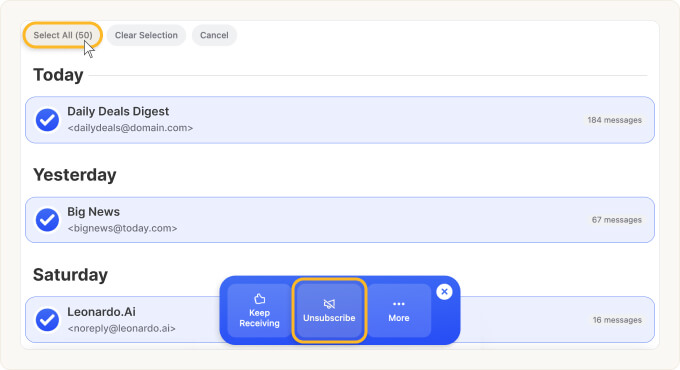This screenshot has height=370, width=680.
Task: Click the bignews@today.com address
Action: coord(122,228)
